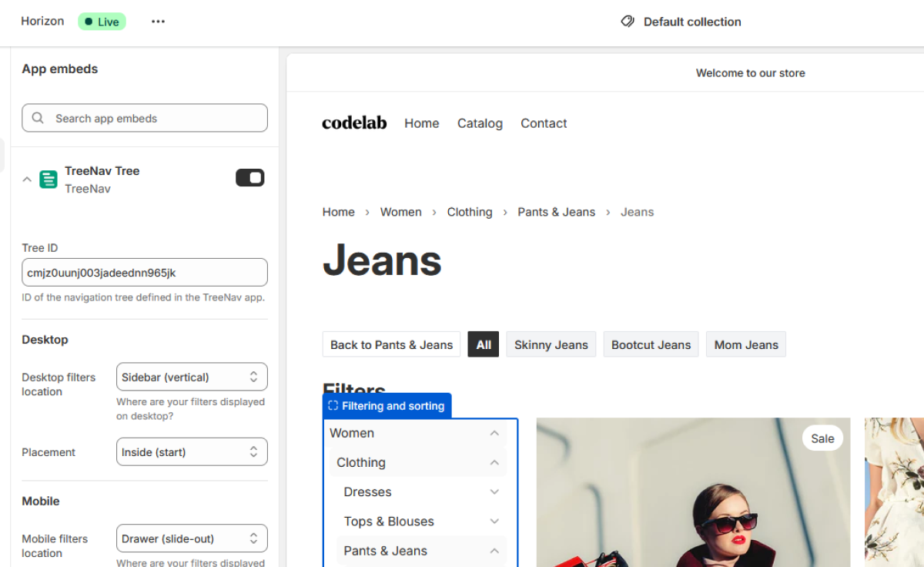Switch to the Skinny Jeans filter tab

click(x=551, y=344)
